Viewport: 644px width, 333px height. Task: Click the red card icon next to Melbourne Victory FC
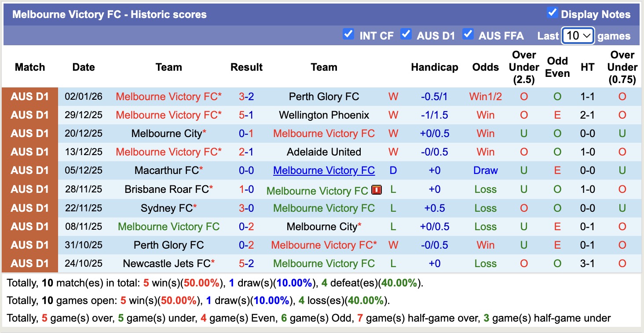[x=376, y=190]
